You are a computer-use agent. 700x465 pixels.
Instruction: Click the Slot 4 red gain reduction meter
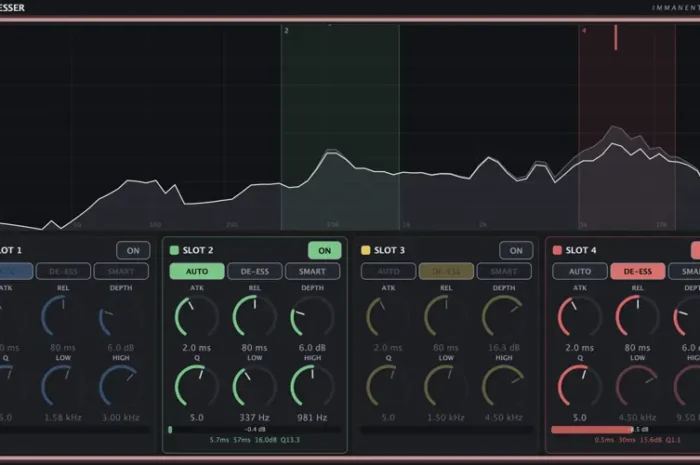pos(592,430)
